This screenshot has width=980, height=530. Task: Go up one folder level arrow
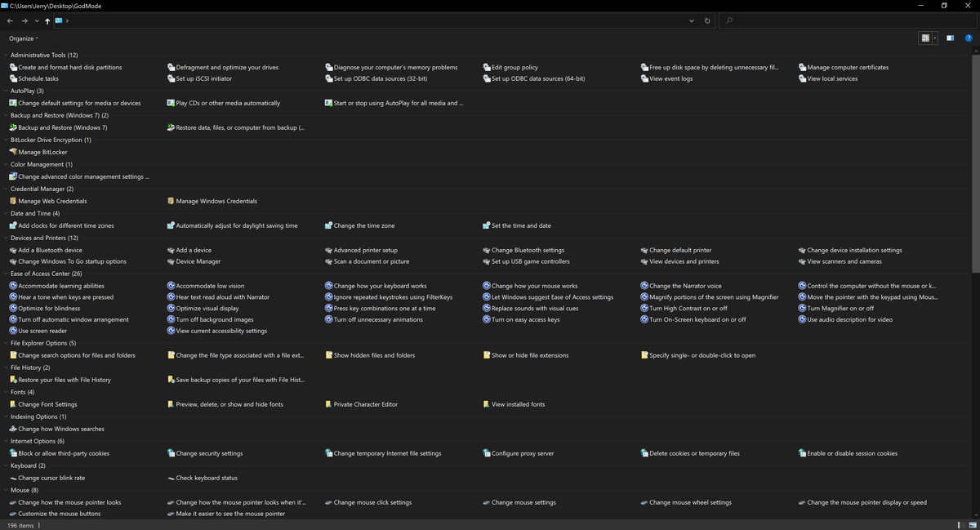click(47, 20)
